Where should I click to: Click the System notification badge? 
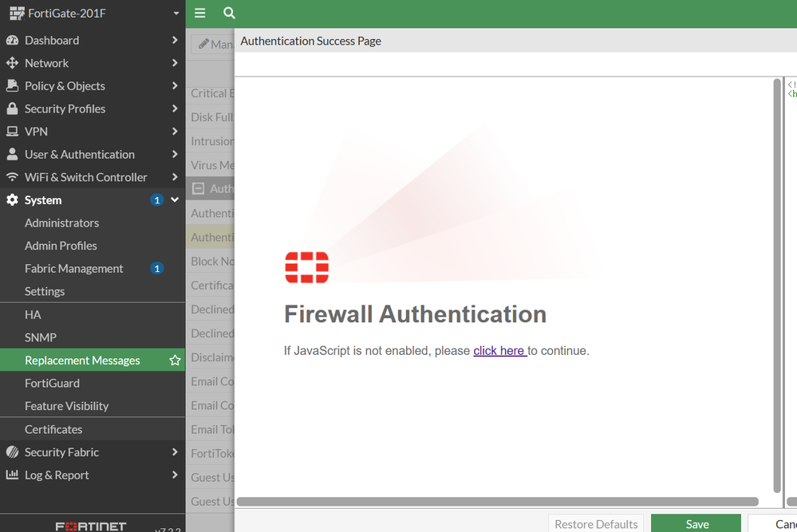pos(157,200)
